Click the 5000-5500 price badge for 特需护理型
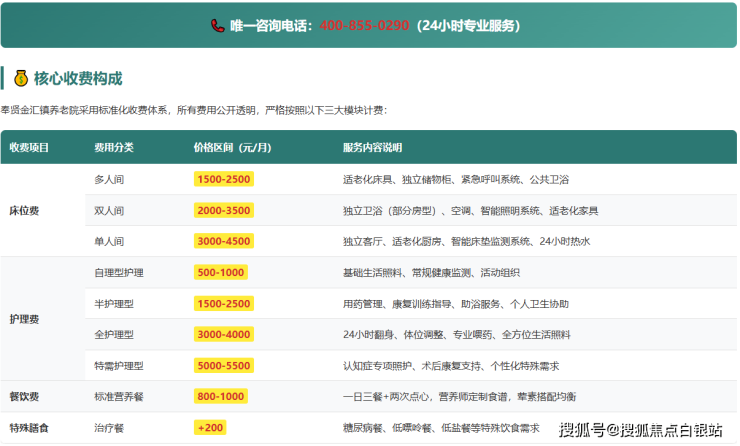This screenshot has height=446, width=740. tap(224, 366)
